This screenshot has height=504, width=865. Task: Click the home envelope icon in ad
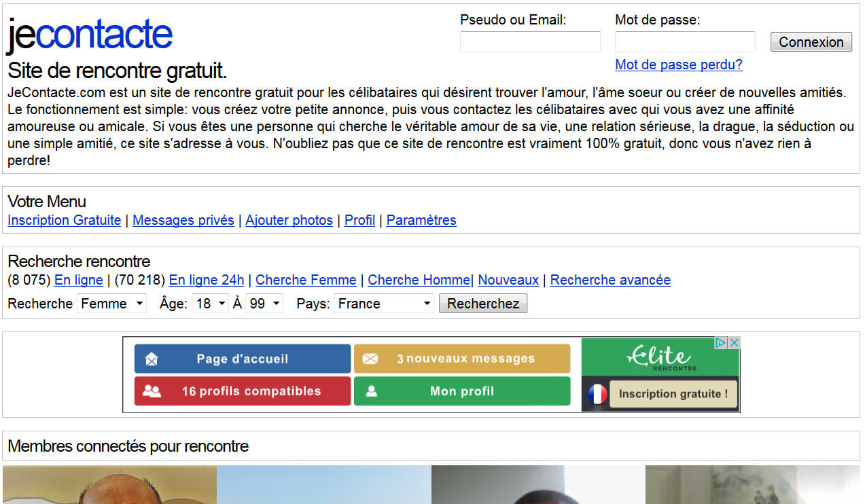click(x=152, y=359)
